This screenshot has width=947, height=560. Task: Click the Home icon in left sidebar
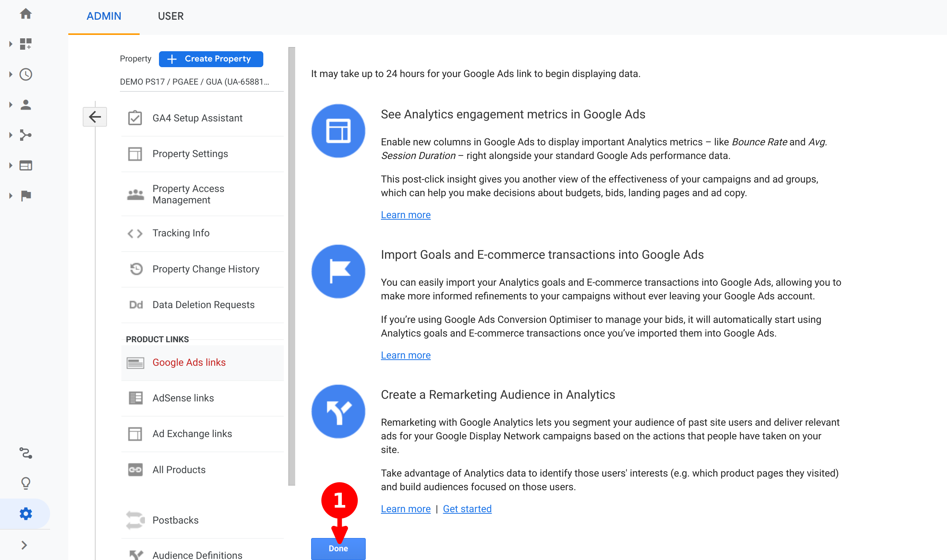(26, 14)
